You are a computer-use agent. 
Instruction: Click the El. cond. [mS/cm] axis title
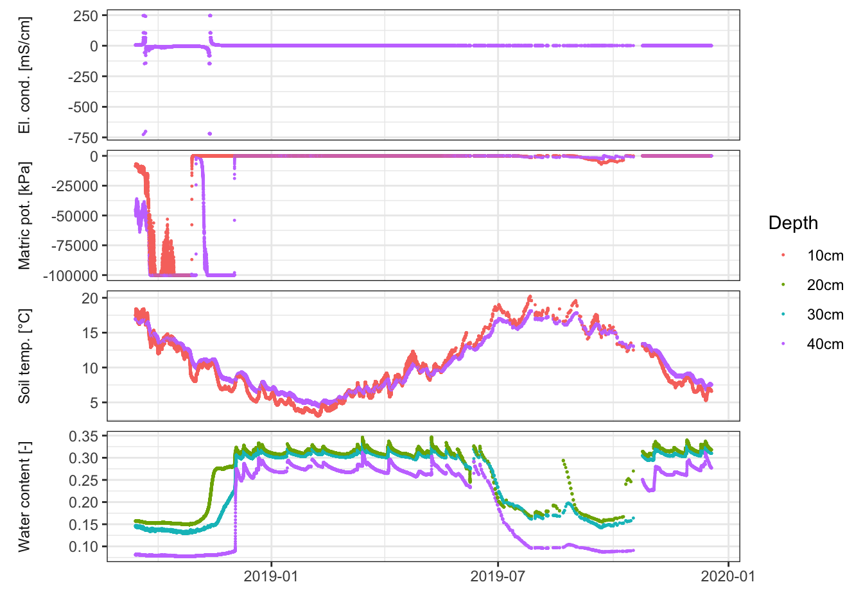click(24, 75)
